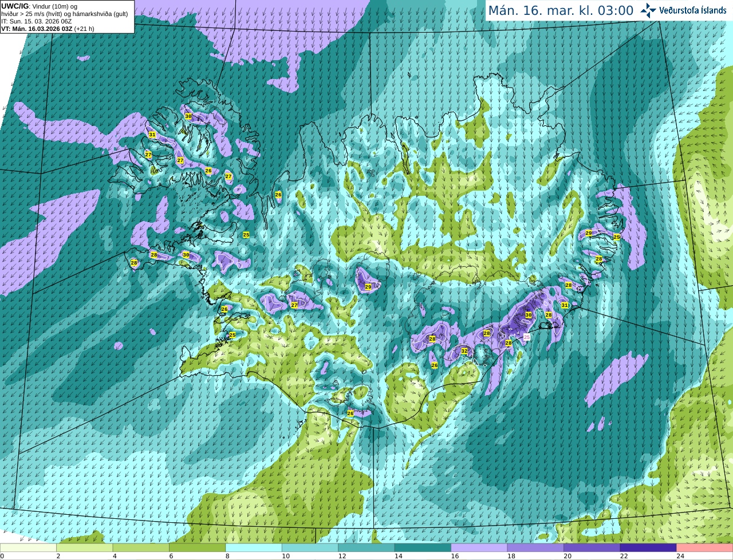Click the legend scale value 18
Screen dimensions: 733x560
tap(511, 556)
